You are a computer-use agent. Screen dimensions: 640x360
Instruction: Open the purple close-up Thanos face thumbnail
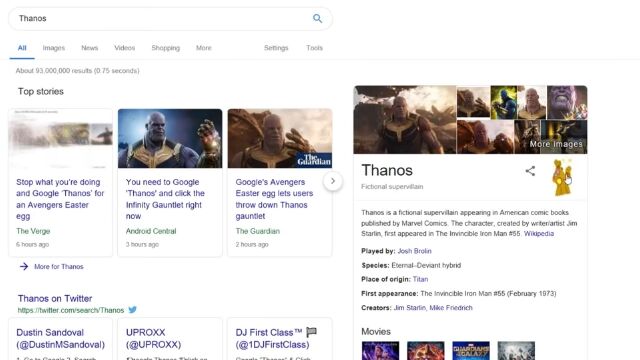(x=567, y=102)
